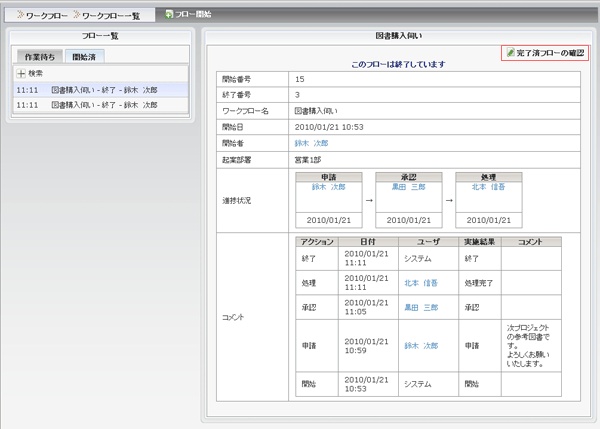
Task: Expand the 検索 plus icon
Action: [x=21, y=73]
